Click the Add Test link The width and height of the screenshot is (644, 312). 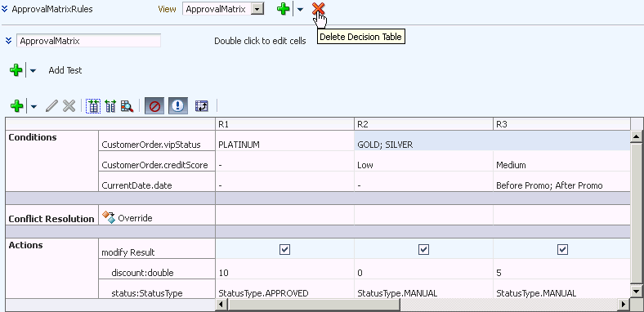pyautogui.click(x=65, y=70)
